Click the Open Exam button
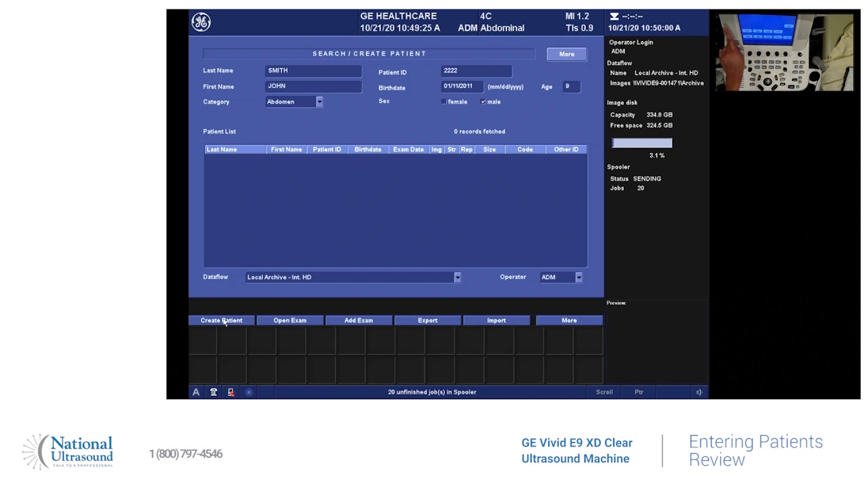 coord(290,321)
